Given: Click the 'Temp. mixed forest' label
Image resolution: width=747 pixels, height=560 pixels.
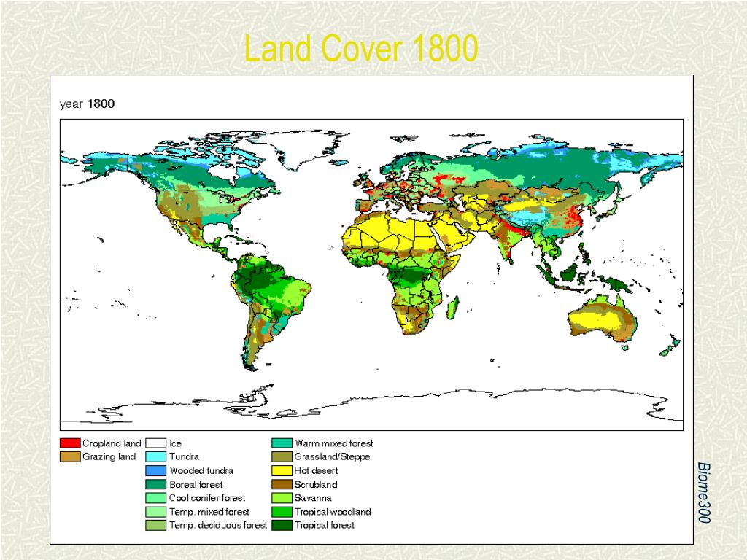Looking at the screenshot, I should pos(209,512).
